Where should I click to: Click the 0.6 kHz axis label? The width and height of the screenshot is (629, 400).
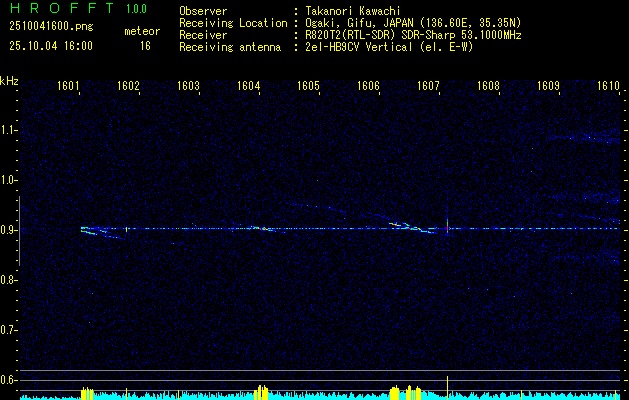[x=8, y=380]
